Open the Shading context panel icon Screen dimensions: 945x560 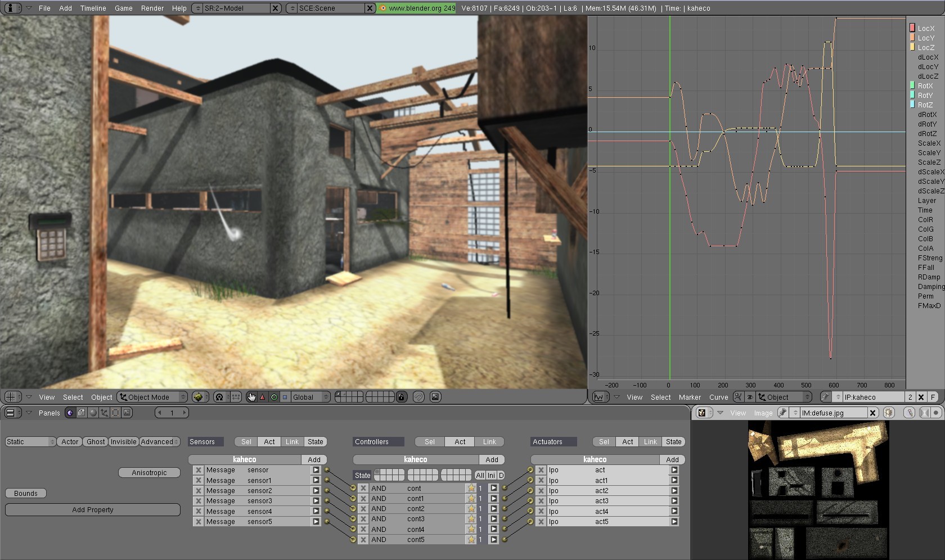pyautogui.click(x=93, y=413)
